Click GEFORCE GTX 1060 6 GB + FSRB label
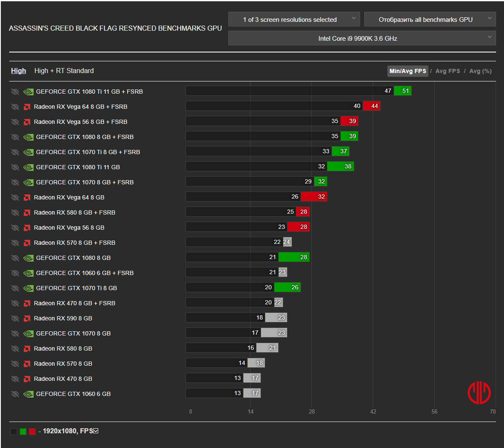Viewport: 504px width, 448px height. pos(85,273)
